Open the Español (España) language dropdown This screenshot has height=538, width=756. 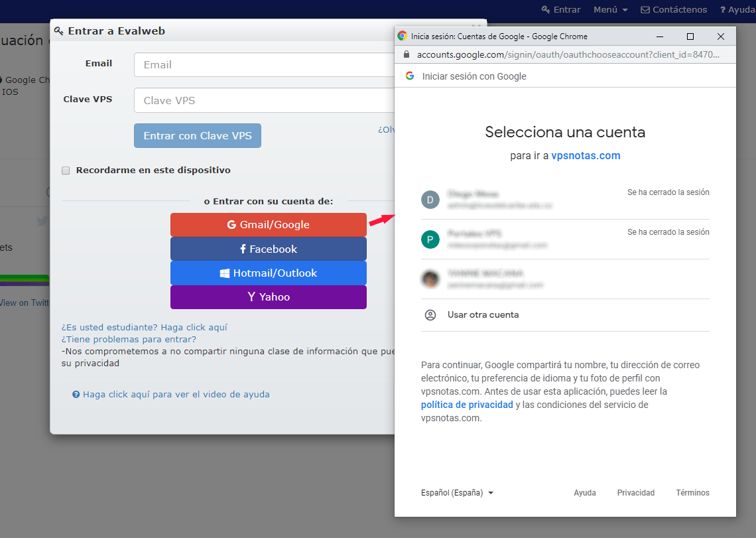coord(457,493)
